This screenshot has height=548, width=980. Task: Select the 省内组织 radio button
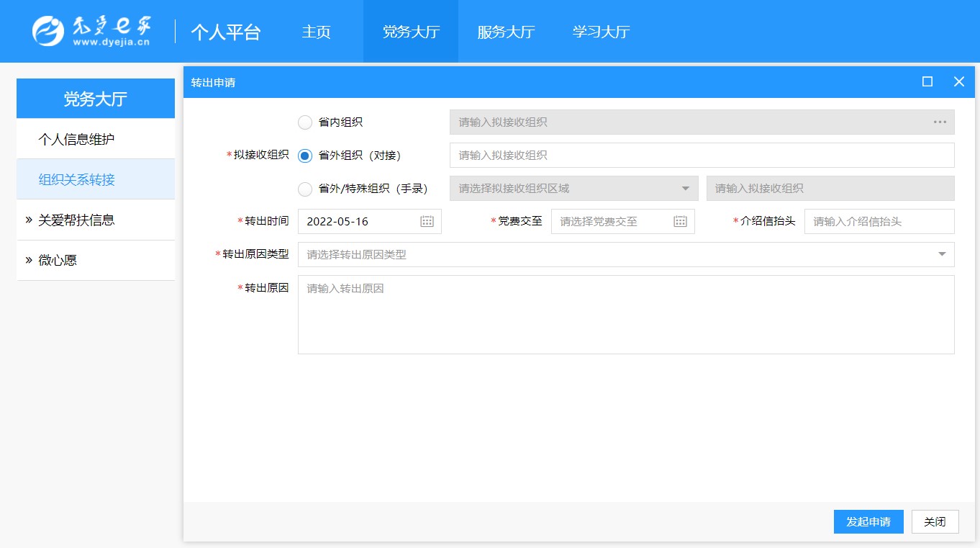click(305, 122)
